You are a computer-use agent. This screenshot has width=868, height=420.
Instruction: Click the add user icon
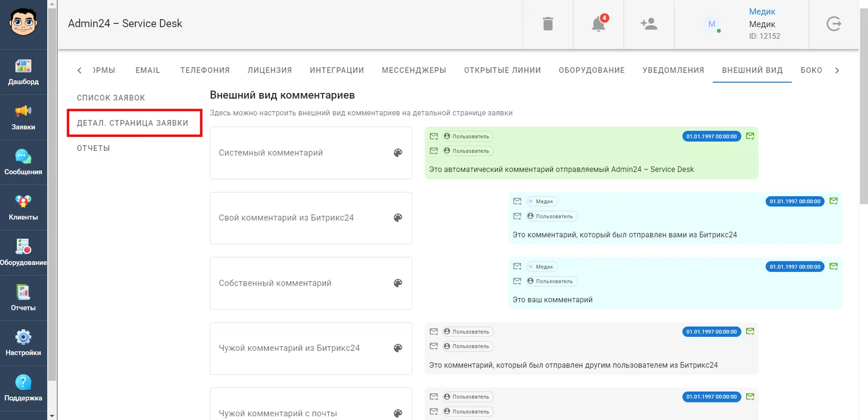tap(649, 24)
